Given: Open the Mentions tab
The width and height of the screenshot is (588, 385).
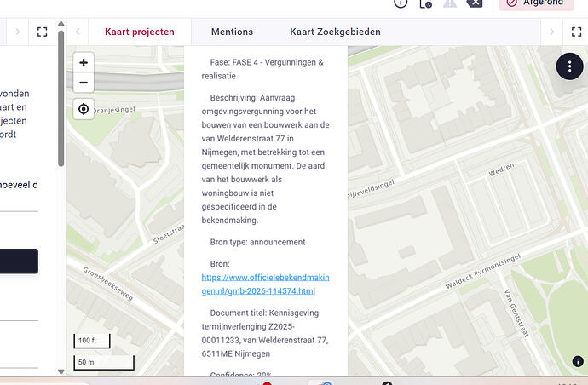Looking at the screenshot, I should click(232, 32).
